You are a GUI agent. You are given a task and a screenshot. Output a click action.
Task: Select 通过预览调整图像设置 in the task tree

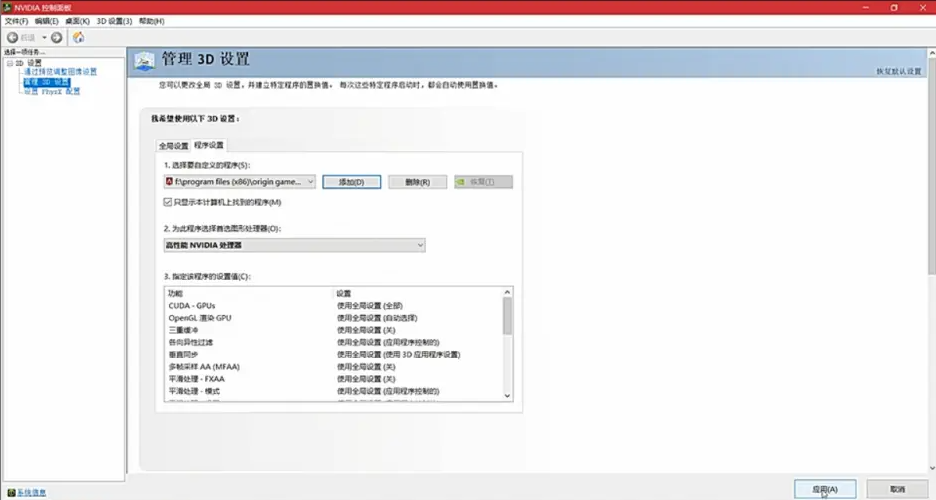tap(60, 72)
